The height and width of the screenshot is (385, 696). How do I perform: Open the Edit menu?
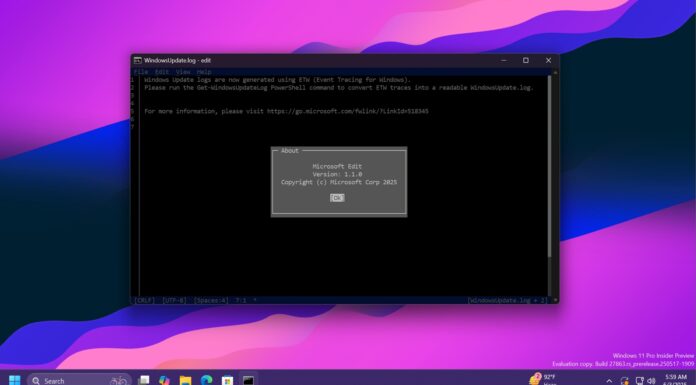pyautogui.click(x=162, y=71)
